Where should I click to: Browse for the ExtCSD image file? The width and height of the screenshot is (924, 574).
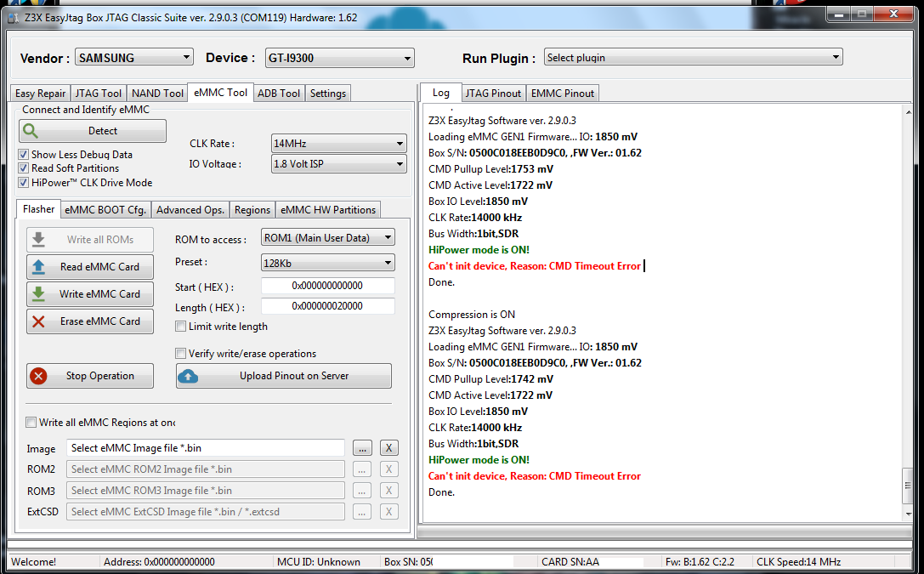pyautogui.click(x=362, y=512)
